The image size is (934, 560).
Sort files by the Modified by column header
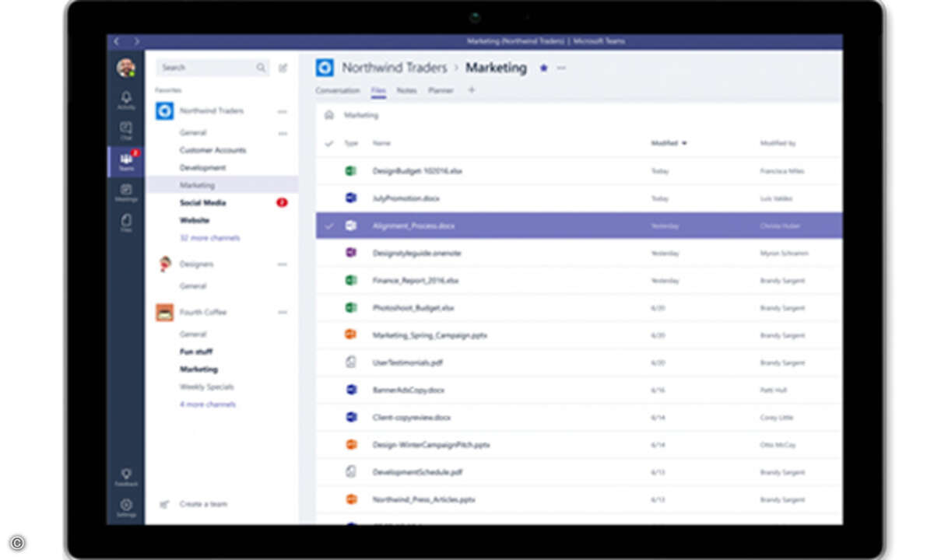pyautogui.click(x=778, y=143)
